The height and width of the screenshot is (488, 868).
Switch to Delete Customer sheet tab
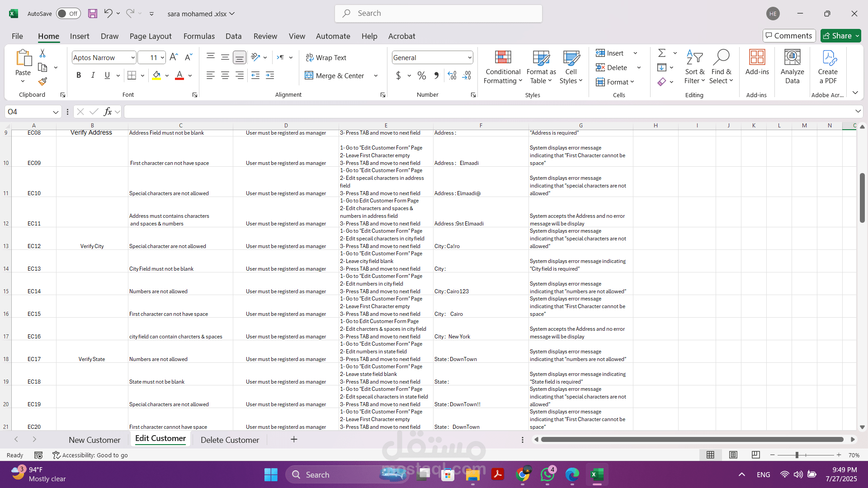point(230,440)
